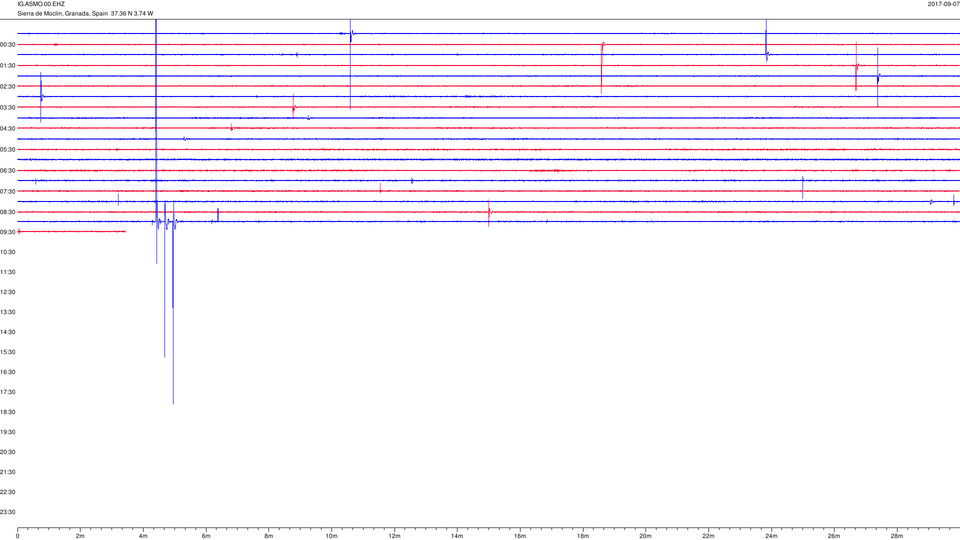Viewport: 960px width, 540px height.
Task: Click the 2m axis tick label
Action: click(x=80, y=536)
